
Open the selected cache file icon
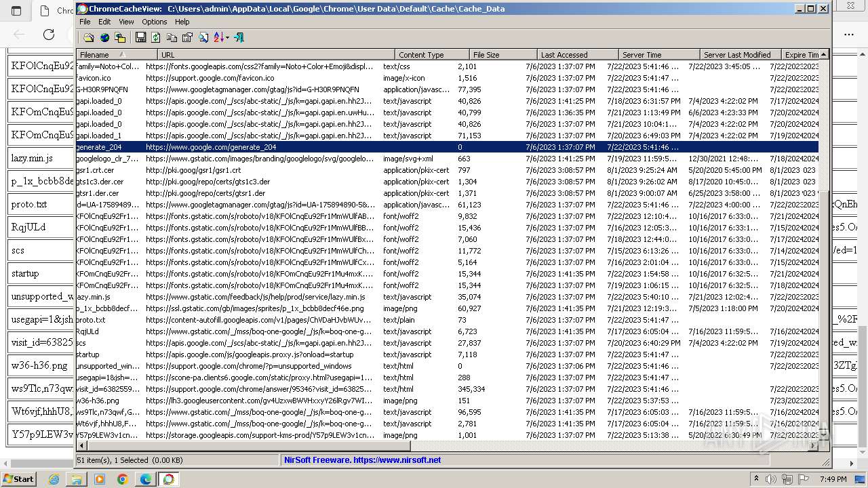point(89,38)
